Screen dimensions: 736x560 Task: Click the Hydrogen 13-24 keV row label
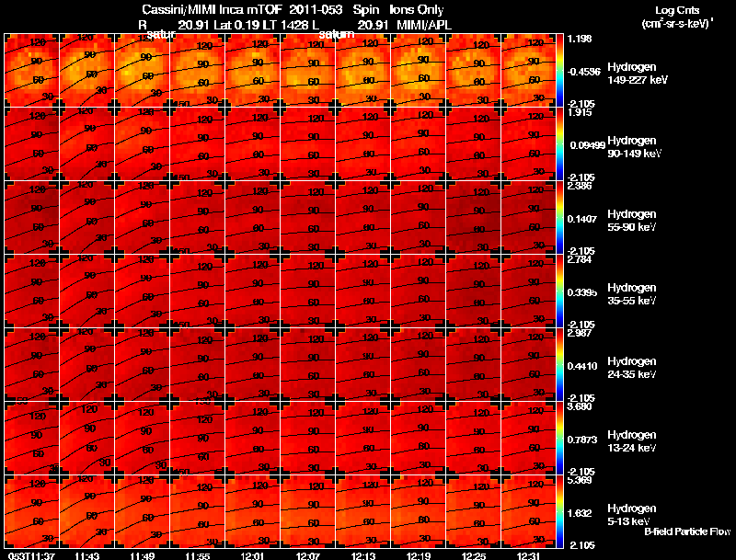[x=631, y=441]
